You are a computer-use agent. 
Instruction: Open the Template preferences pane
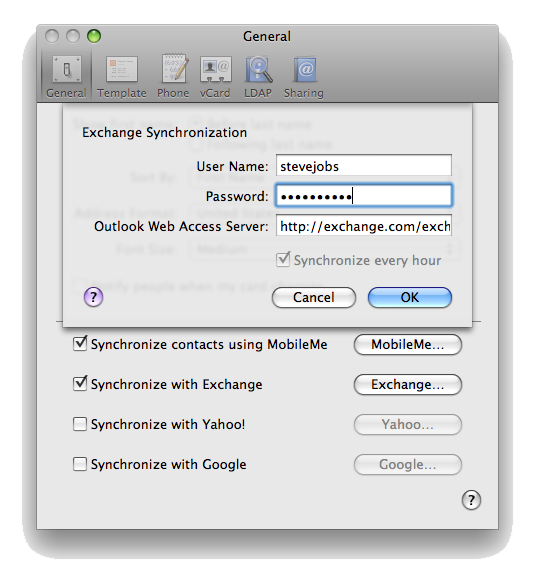pyautogui.click(x=121, y=77)
